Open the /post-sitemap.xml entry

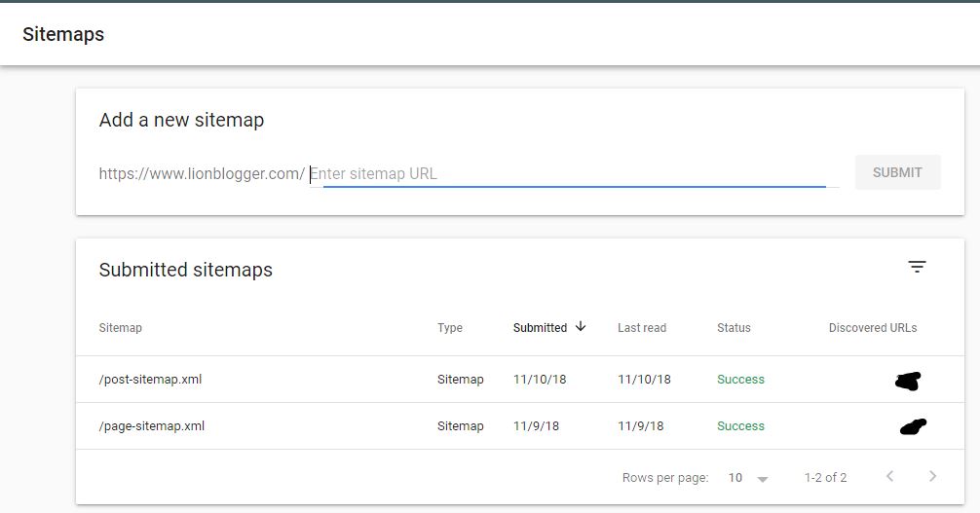150,380
